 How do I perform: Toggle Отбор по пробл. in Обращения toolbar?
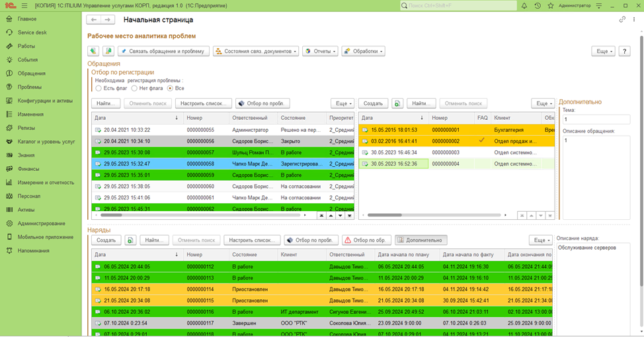click(263, 103)
